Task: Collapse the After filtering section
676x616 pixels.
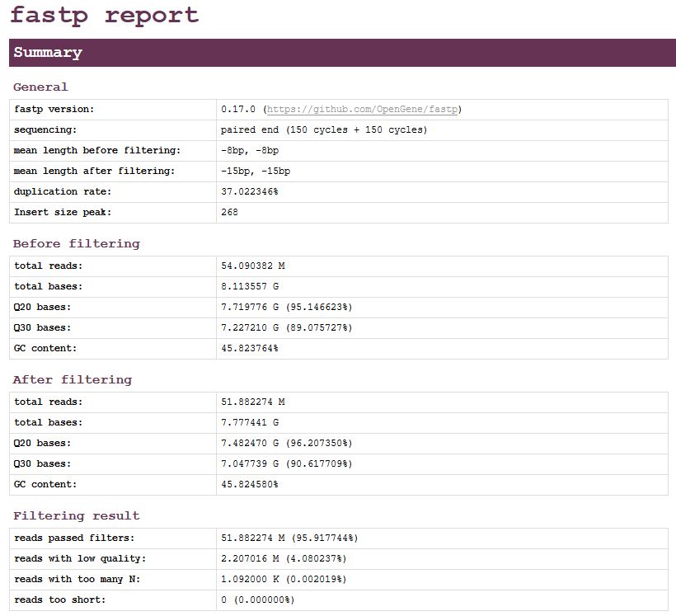Action: 73,380
